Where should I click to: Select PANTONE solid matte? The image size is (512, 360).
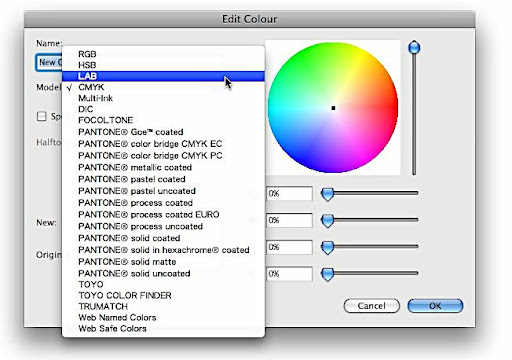(163, 262)
